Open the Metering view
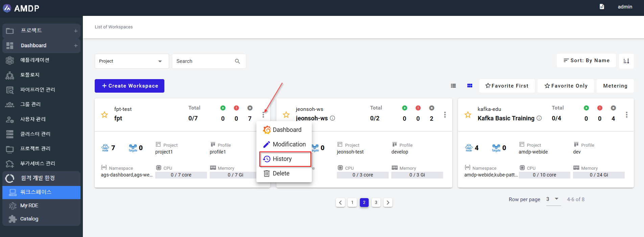644x237 pixels. [x=615, y=86]
